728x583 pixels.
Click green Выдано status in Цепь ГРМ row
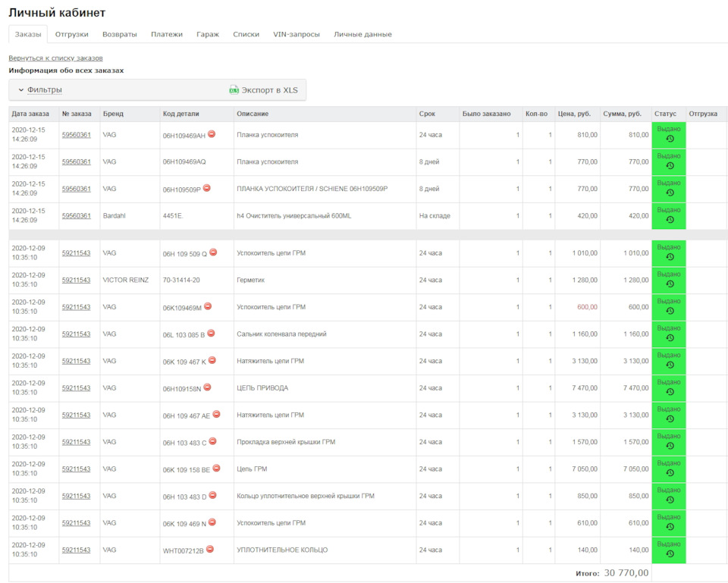pos(668,463)
